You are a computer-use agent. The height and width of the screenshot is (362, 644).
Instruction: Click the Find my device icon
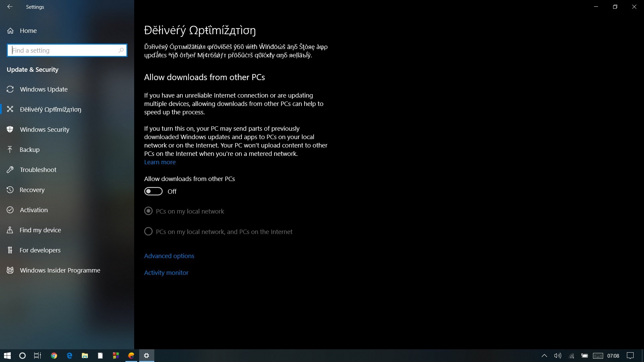coord(10,230)
